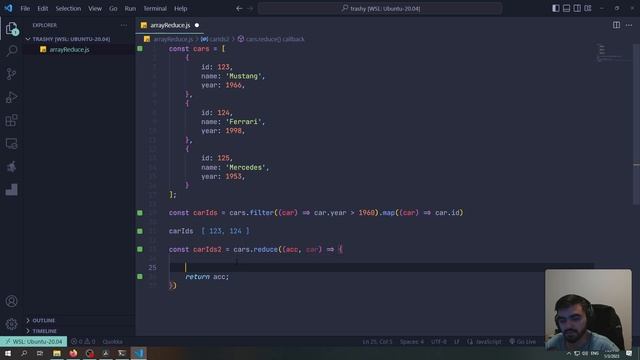Image resolution: width=640 pixels, height=360 pixels.
Task: Open arrayReduce.js in the Explorer tree
Action: pyautogui.click(x=69, y=49)
